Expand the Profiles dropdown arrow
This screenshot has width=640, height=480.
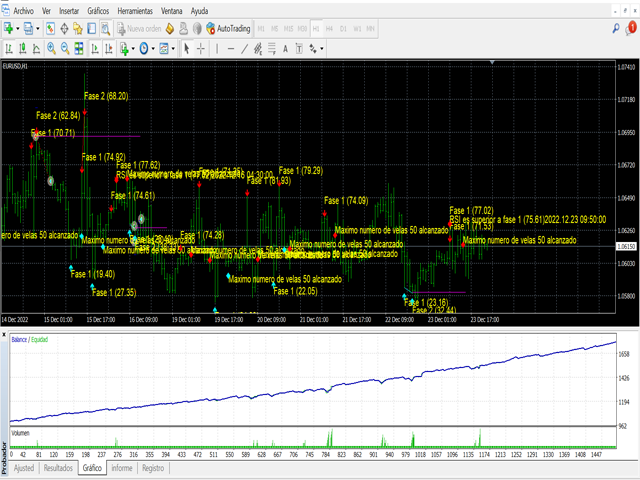coord(38,29)
